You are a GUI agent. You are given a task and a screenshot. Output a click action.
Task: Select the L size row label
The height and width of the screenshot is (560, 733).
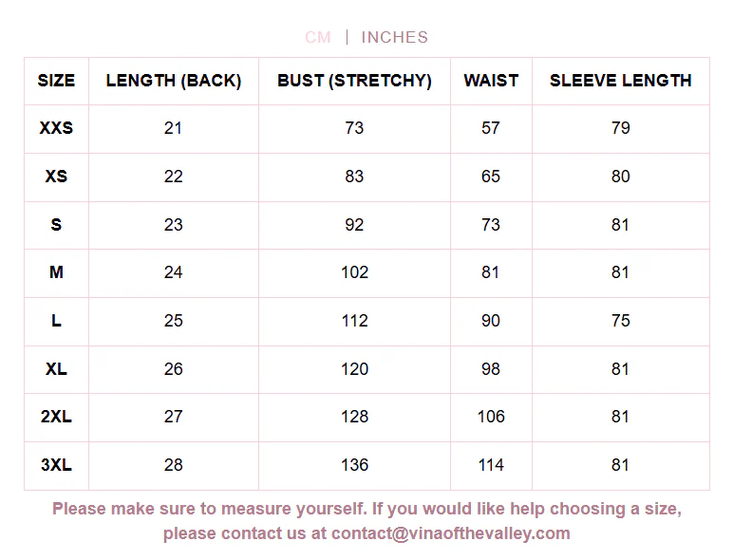[x=56, y=321]
